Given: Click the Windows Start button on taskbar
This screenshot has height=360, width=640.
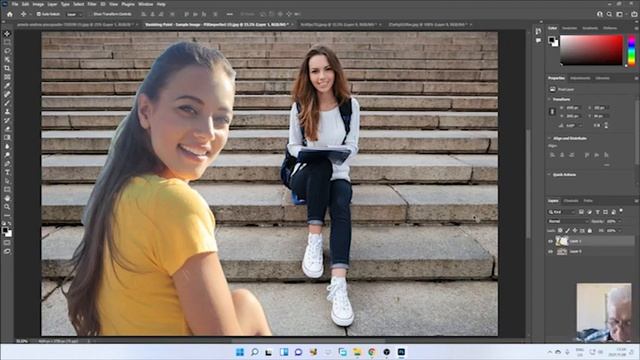Looking at the screenshot, I should point(240,352).
